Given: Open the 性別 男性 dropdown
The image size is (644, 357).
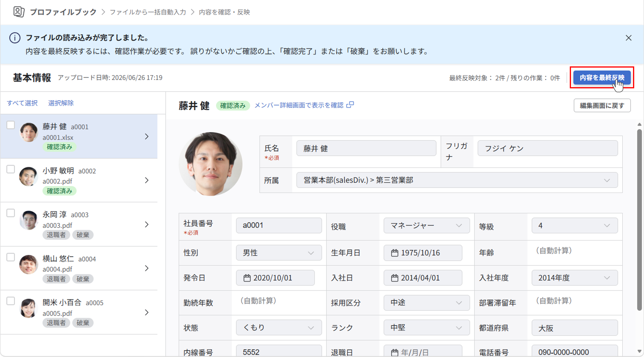Looking at the screenshot, I should pos(279,253).
